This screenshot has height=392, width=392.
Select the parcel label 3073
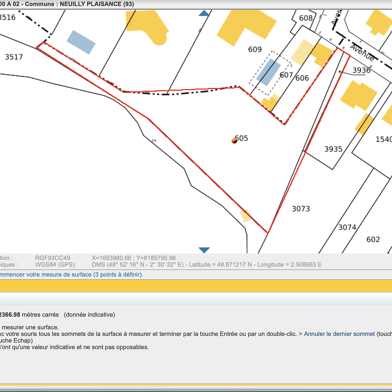[x=301, y=209]
